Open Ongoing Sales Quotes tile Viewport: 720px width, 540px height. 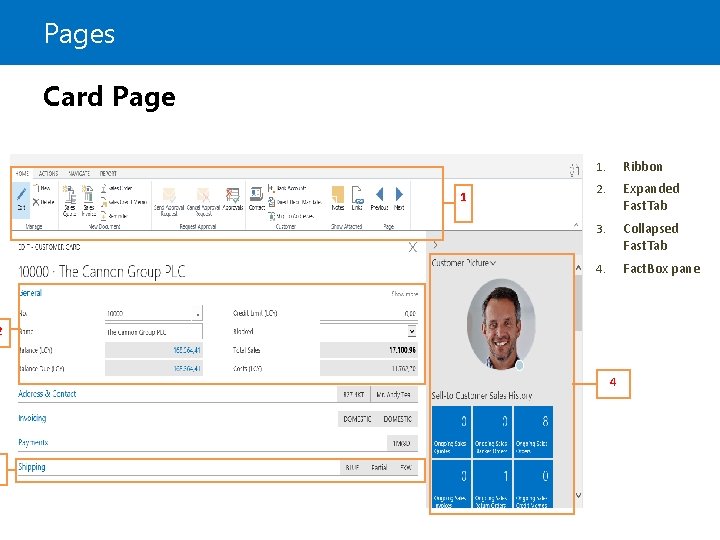[451, 432]
